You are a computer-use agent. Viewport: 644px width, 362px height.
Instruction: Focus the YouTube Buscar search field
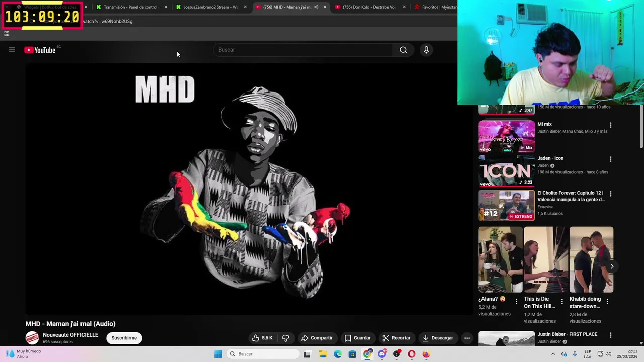coord(303,50)
